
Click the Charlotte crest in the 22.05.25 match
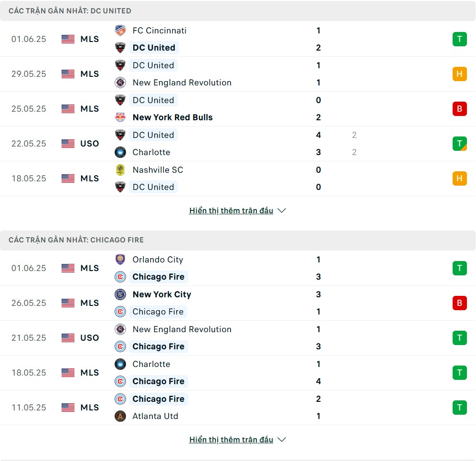(x=120, y=152)
